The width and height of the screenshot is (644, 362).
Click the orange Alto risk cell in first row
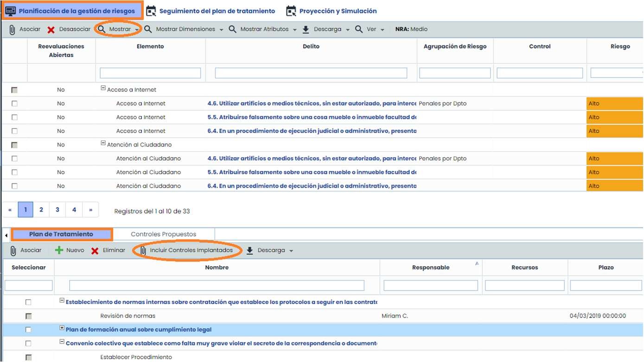[614, 104]
